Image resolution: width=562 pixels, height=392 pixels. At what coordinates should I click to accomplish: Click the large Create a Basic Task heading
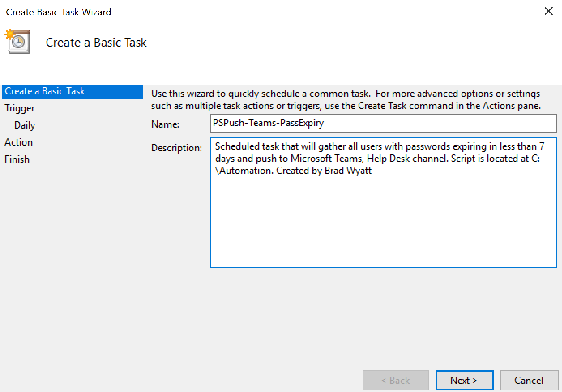tap(96, 43)
